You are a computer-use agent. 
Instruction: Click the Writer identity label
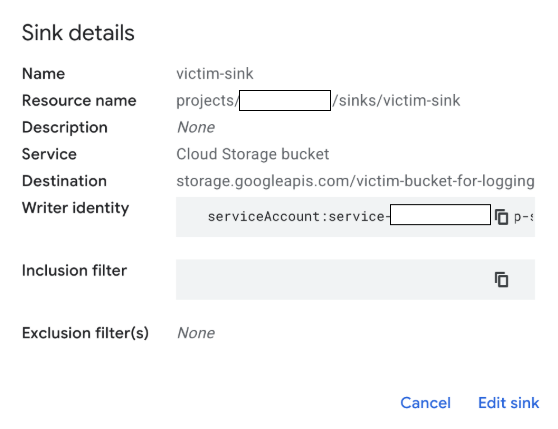pyautogui.click(x=75, y=208)
